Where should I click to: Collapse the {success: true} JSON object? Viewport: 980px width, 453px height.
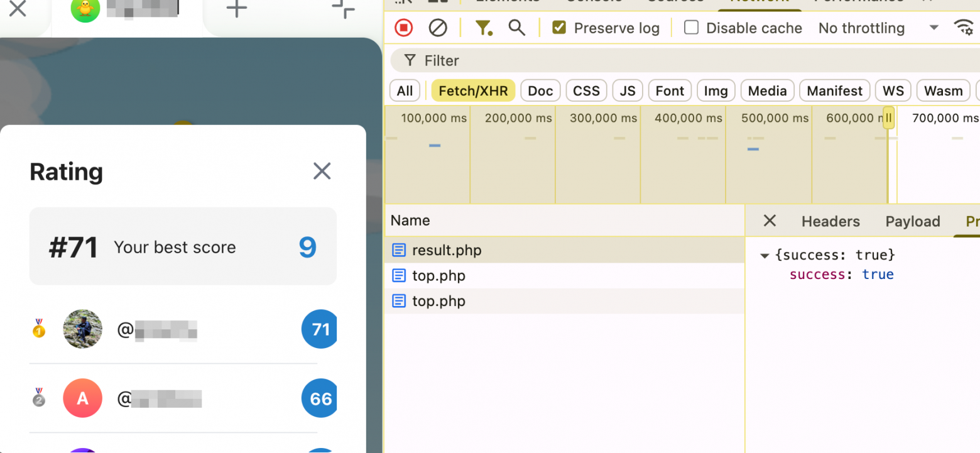coord(765,256)
